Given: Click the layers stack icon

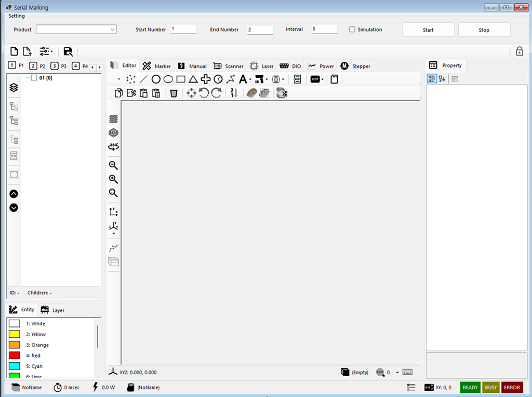Looking at the screenshot, I should 14,88.
